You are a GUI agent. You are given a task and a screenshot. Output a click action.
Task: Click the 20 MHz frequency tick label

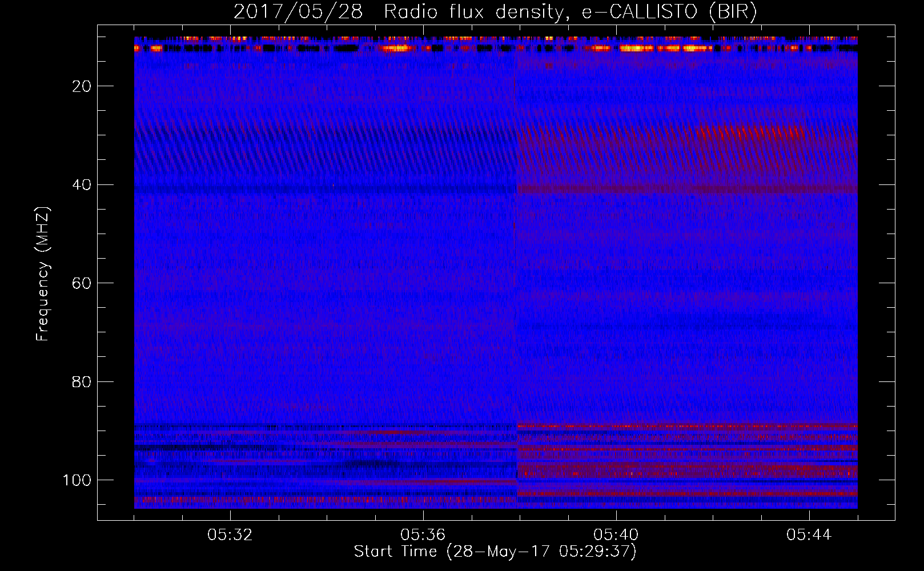[x=82, y=86]
